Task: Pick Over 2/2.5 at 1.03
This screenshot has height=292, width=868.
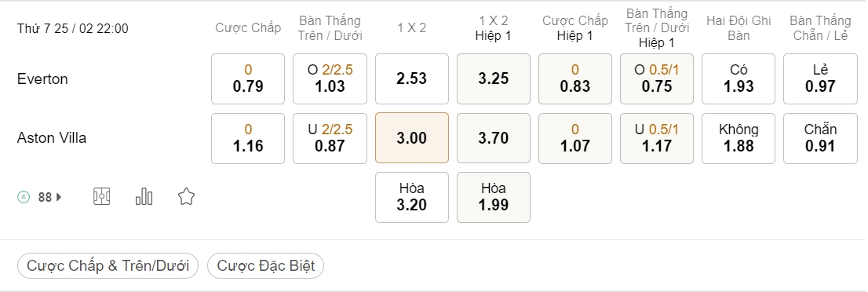Action: 330,78
